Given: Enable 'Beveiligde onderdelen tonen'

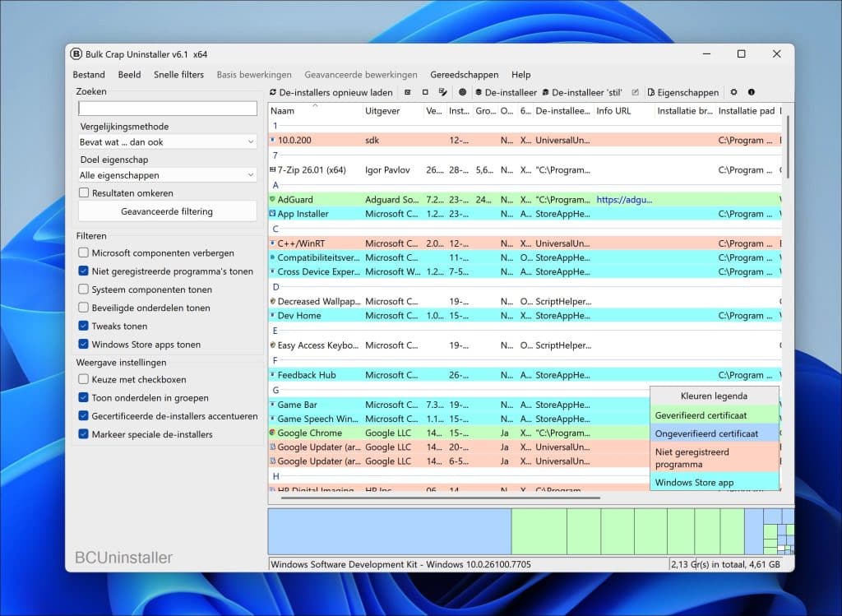Looking at the screenshot, I should [83, 308].
